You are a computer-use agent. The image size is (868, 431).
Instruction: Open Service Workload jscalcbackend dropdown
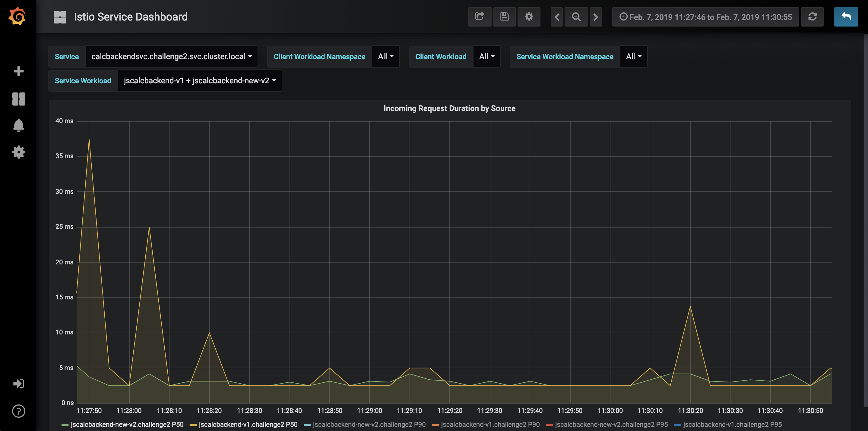point(200,81)
